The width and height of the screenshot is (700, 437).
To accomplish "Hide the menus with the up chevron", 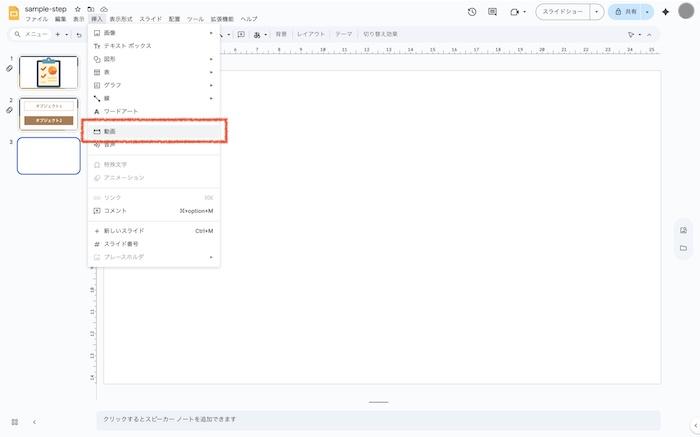I will pos(649,34).
